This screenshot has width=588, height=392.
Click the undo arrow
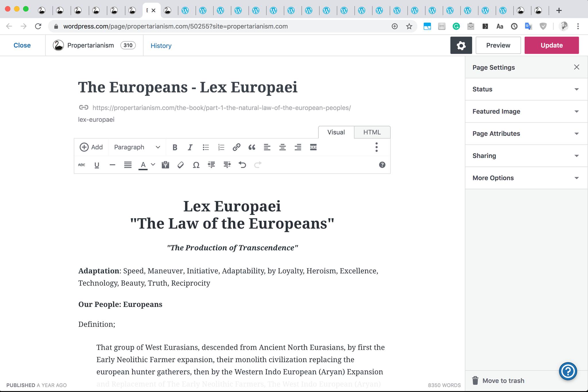[242, 165]
